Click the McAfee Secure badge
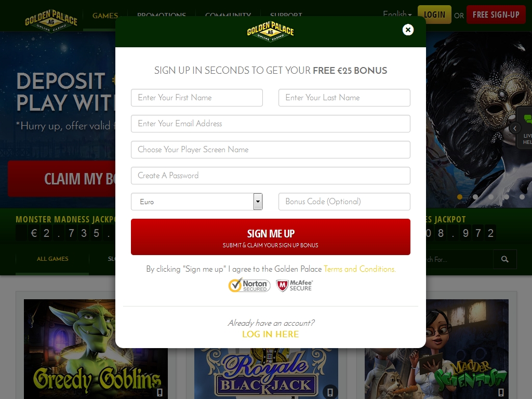Screen dimensions: 532x399 coord(295,285)
